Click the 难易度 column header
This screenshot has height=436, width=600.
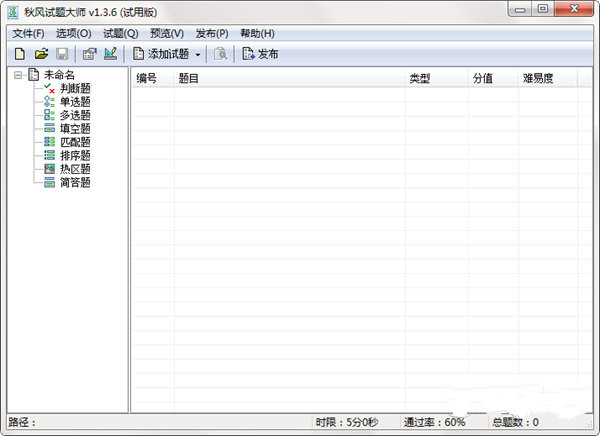(537, 77)
